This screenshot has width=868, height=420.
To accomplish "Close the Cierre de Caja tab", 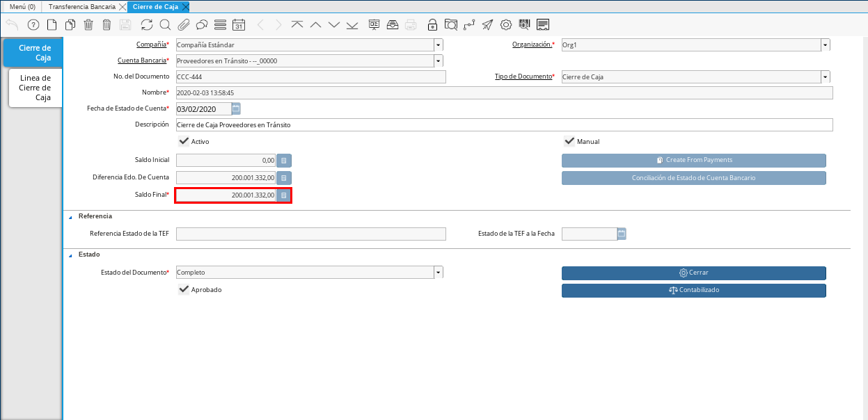I will 185,6.
